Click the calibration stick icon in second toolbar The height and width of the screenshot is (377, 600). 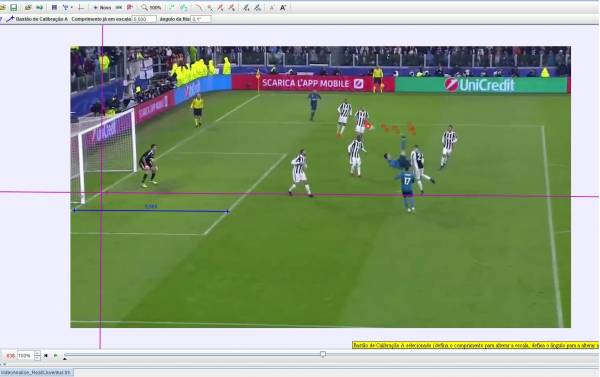coord(10,19)
